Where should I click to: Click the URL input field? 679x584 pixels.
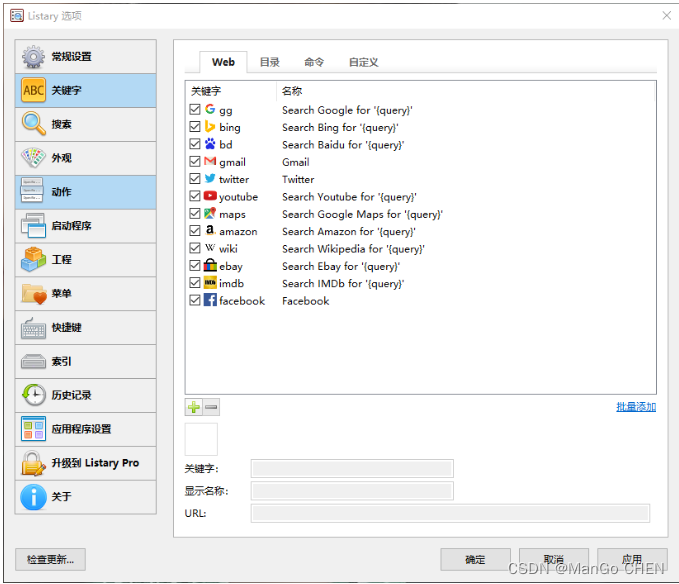click(x=450, y=513)
